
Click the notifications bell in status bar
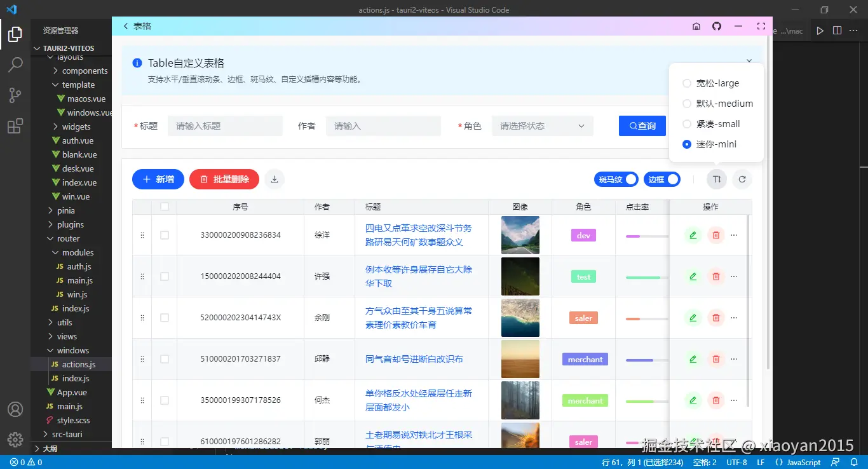tap(853, 462)
